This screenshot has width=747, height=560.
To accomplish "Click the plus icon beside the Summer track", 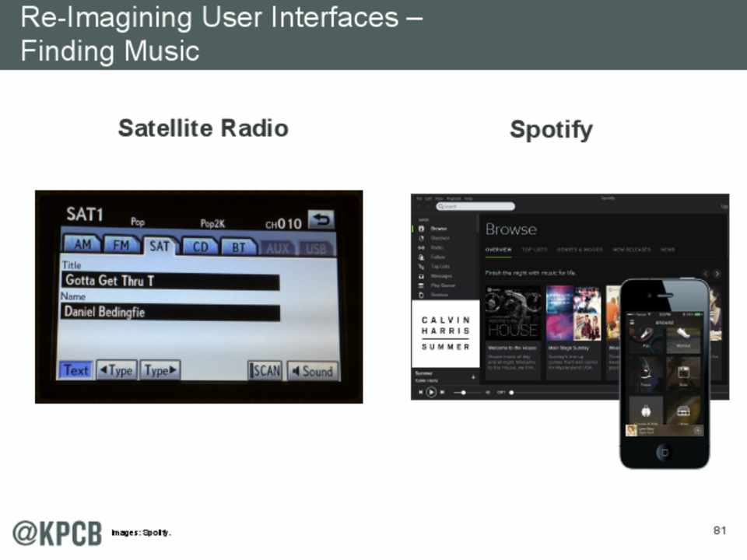I will pyautogui.click(x=473, y=376).
